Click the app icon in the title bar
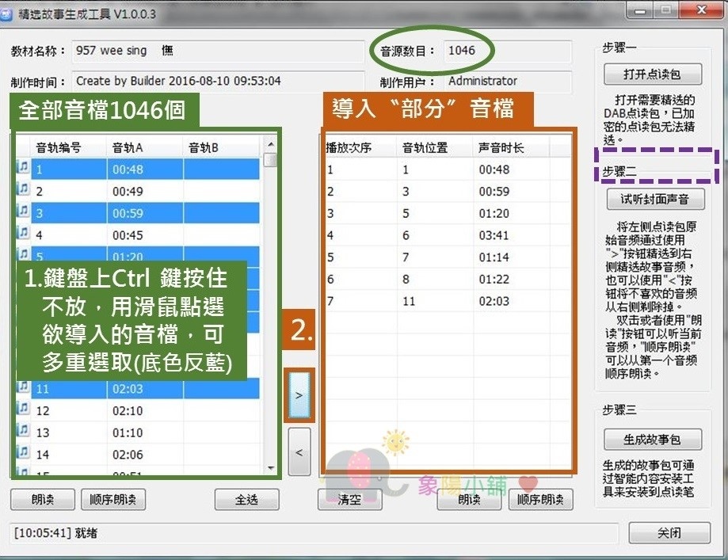The image size is (728, 560). (x=6, y=13)
